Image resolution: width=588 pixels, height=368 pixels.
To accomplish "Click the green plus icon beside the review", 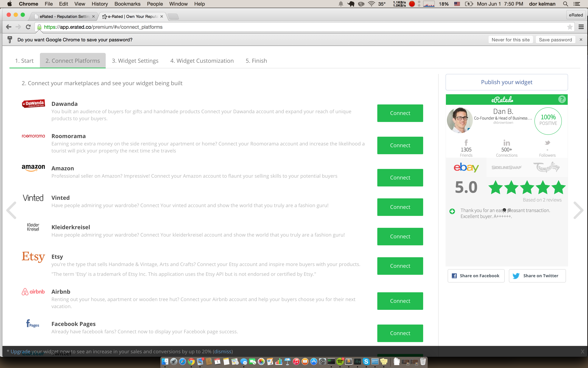I will (x=452, y=211).
